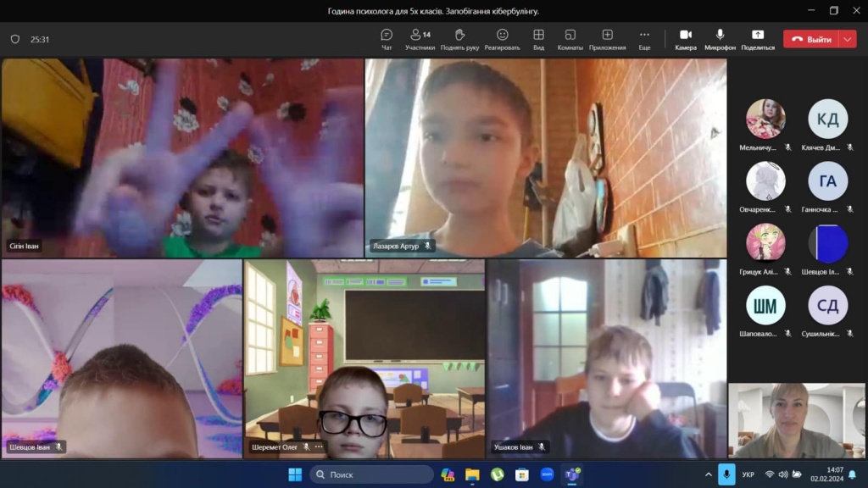Open the Реагировать reactions menu
868x488 pixels.
click(x=502, y=39)
